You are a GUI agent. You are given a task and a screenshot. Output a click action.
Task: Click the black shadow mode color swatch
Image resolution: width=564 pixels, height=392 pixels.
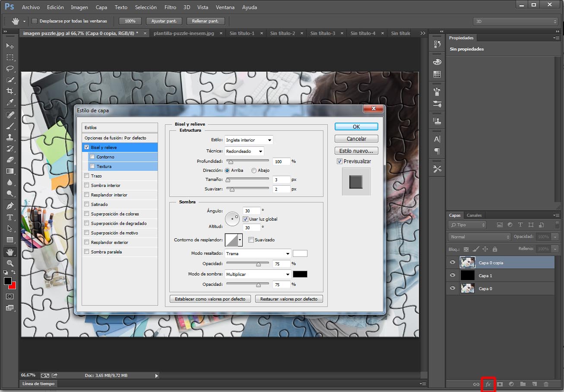click(300, 274)
